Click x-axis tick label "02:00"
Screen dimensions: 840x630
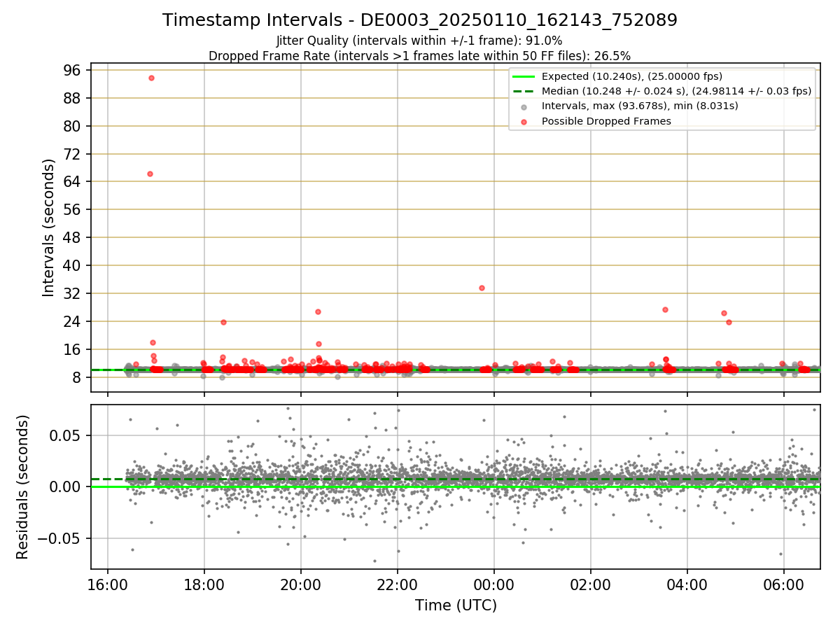(591, 584)
